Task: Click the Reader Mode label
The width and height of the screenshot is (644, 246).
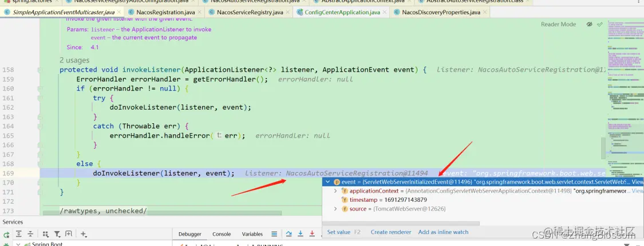Action: coord(558,24)
